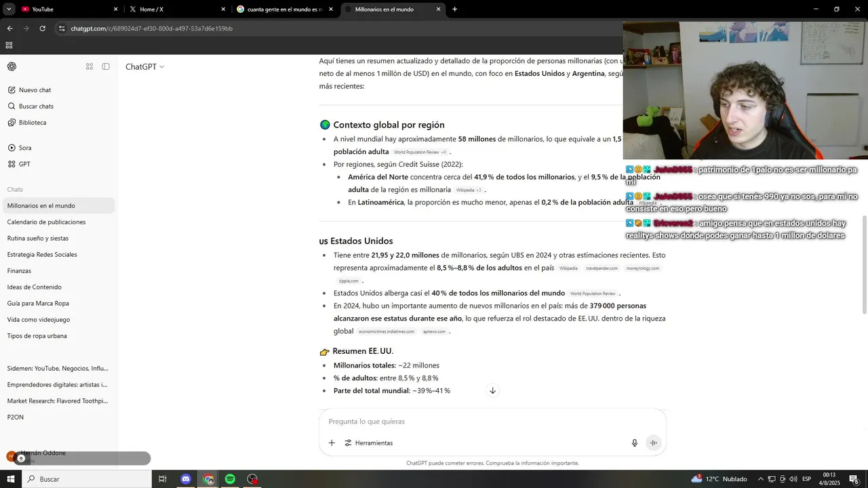Open Chrome from the taskbar
This screenshot has width=868, height=488.
click(208, 479)
